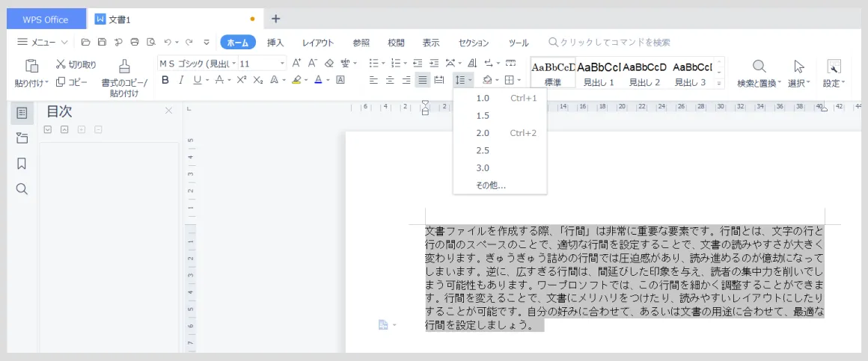Expand the numbered list dropdown arrow
Screen dimensions: 868x361
(x=406, y=64)
